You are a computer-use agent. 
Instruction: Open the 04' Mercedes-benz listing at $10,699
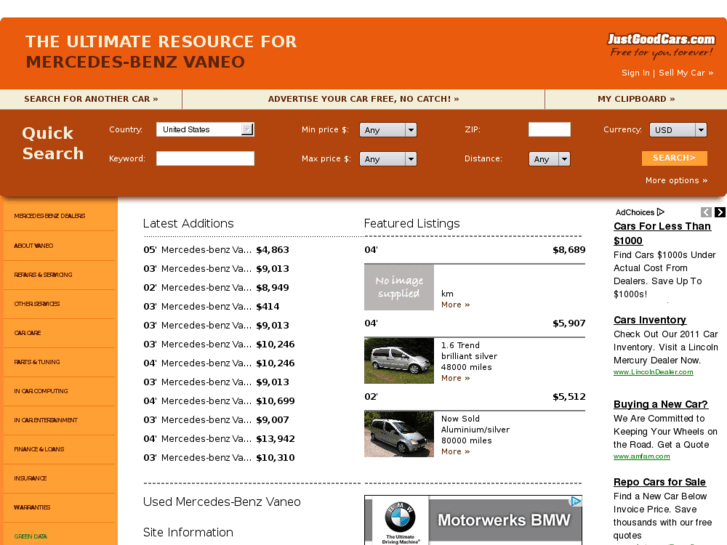[x=219, y=401]
